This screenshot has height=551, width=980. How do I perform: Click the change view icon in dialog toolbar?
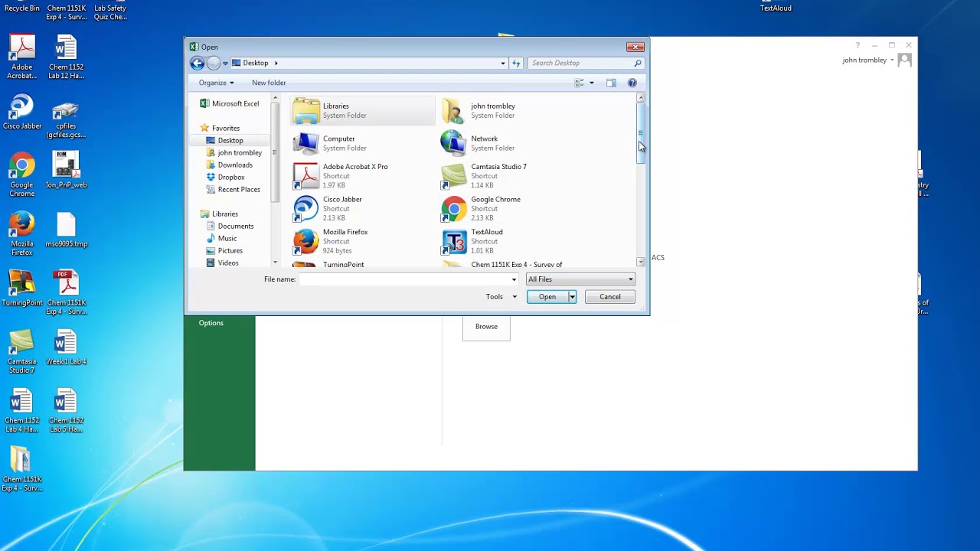580,83
